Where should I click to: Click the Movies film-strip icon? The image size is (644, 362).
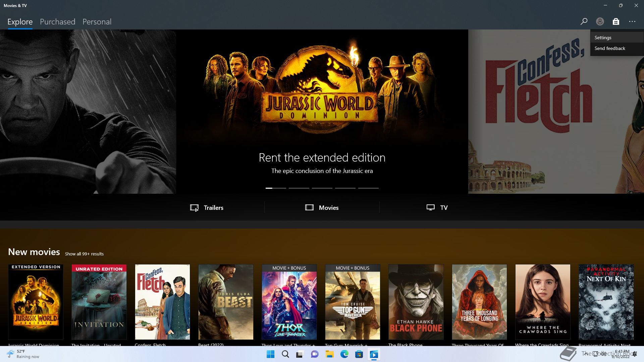309,207
